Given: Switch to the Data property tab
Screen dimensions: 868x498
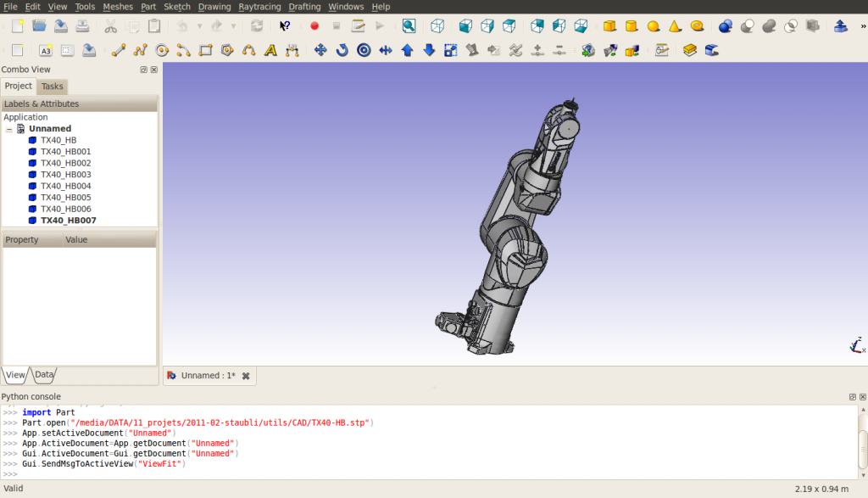Looking at the screenshot, I should 44,374.
